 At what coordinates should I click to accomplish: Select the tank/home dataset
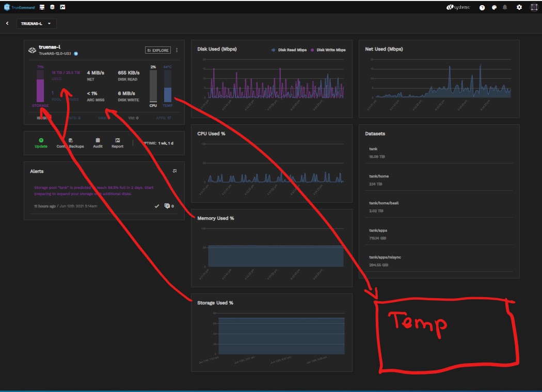439,180
